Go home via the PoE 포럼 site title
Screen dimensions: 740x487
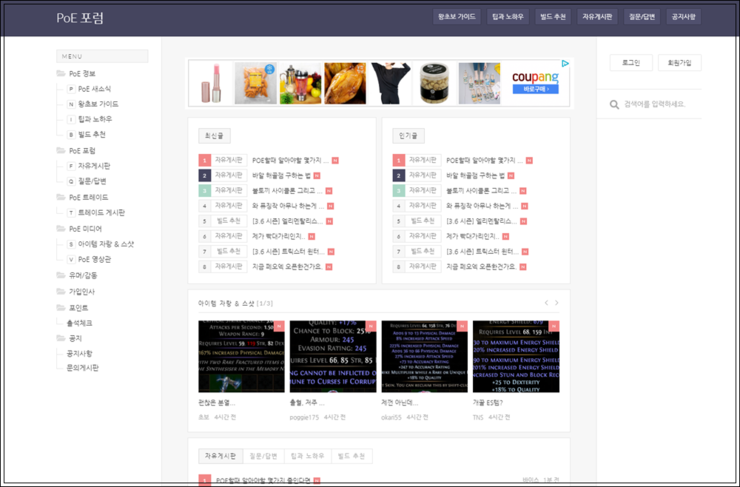click(x=80, y=17)
